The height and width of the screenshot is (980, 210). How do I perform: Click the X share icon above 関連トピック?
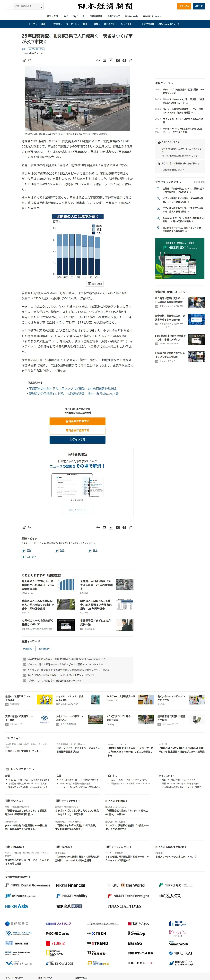click(117, 528)
